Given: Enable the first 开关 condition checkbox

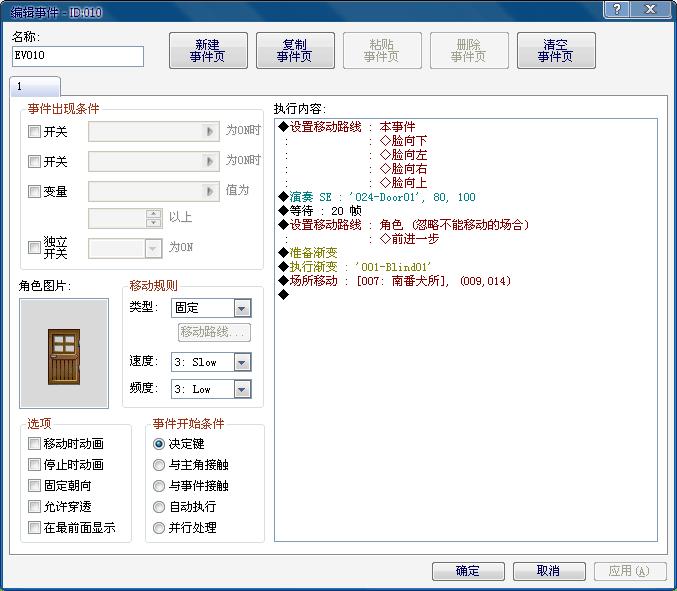Looking at the screenshot, I should [x=34, y=131].
